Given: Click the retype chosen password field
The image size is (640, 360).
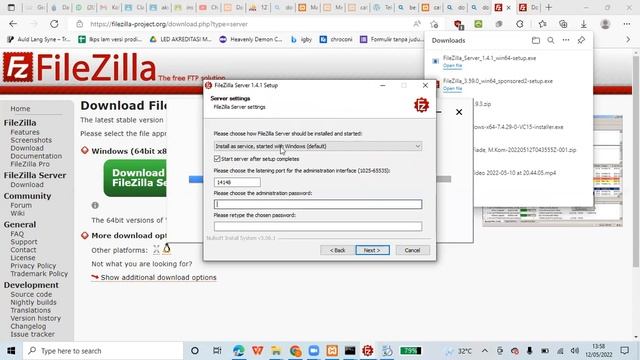Looking at the screenshot, I should tap(318, 226).
